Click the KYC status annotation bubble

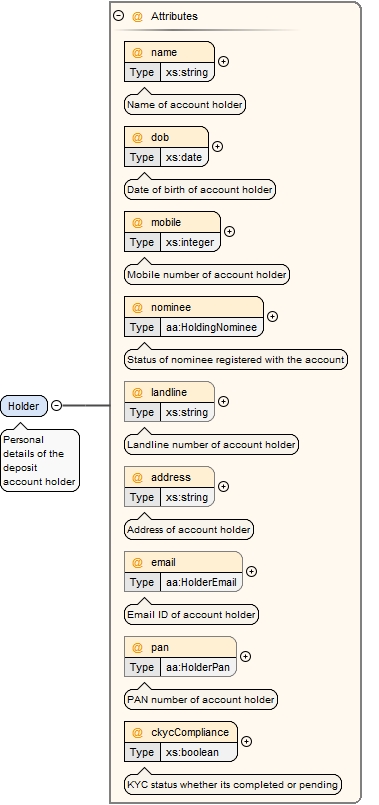(x=233, y=785)
